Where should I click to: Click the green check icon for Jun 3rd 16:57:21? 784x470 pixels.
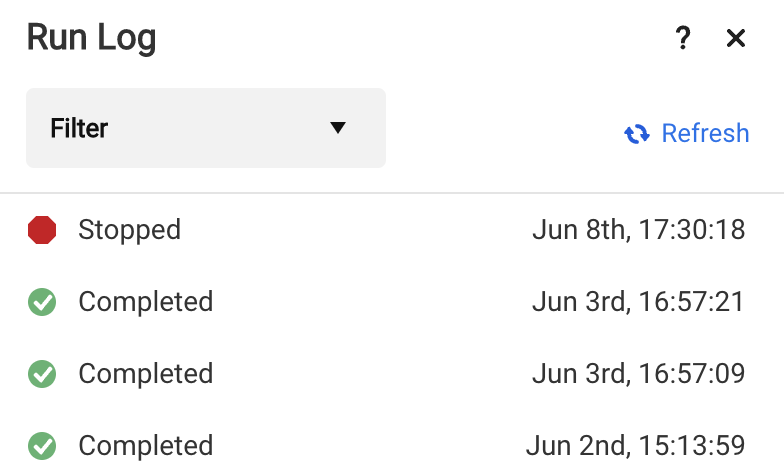(42, 302)
